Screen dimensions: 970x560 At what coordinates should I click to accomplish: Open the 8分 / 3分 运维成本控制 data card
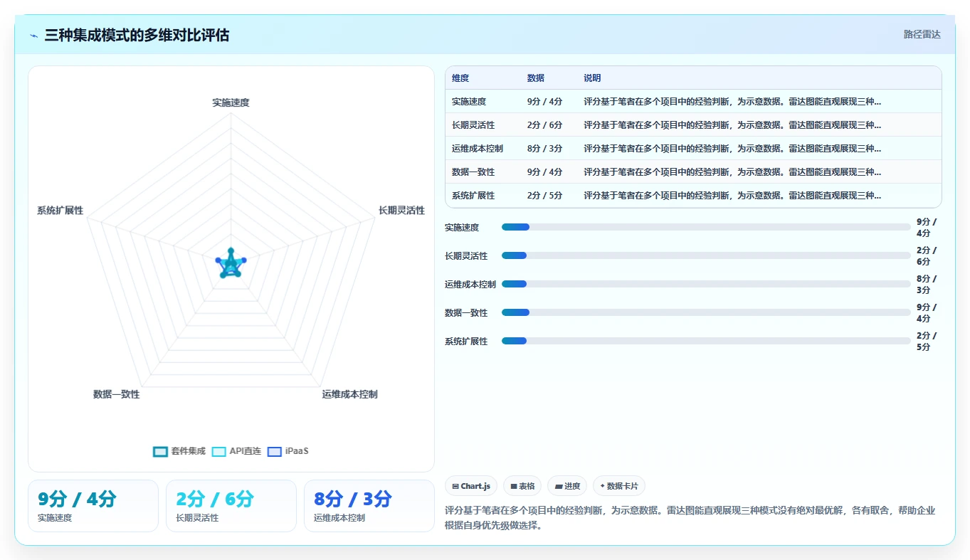(369, 506)
